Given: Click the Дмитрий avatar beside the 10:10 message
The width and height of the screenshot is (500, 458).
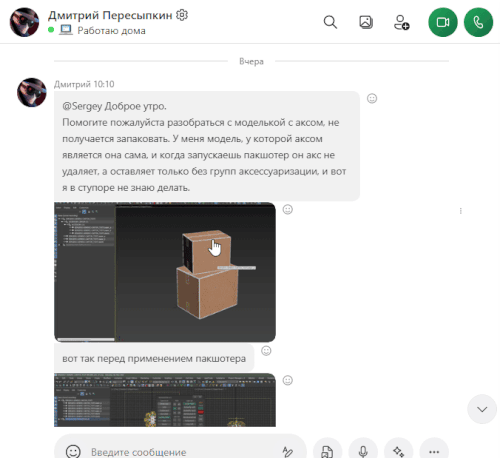Looking at the screenshot, I should click(32, 92).
